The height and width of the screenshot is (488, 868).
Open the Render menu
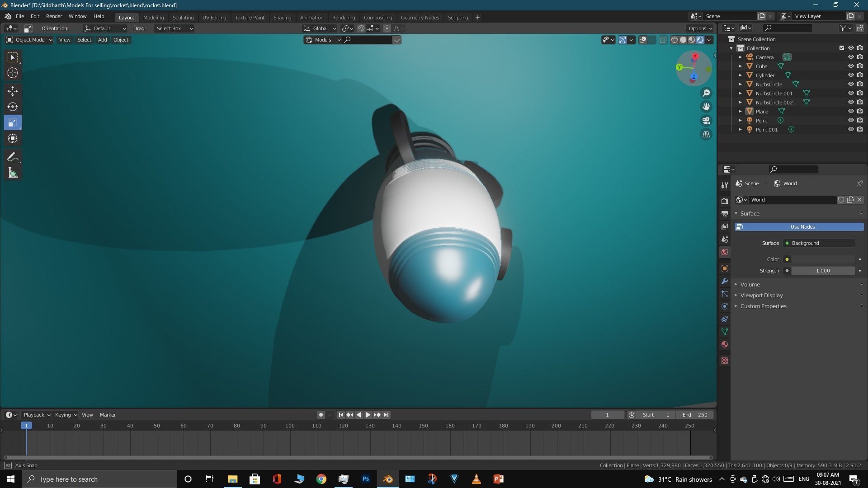[54, 16]
